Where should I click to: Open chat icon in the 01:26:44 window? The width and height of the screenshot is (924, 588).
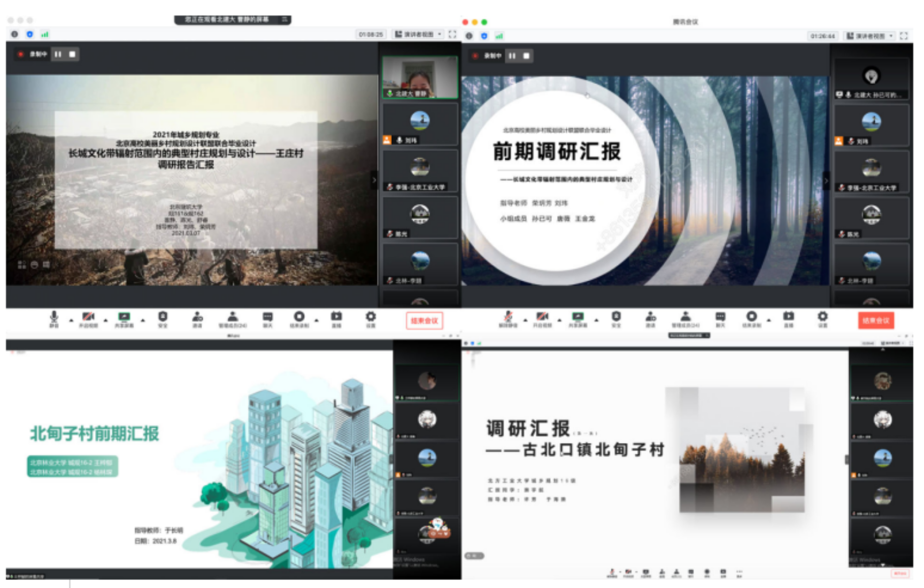(720, 319)
